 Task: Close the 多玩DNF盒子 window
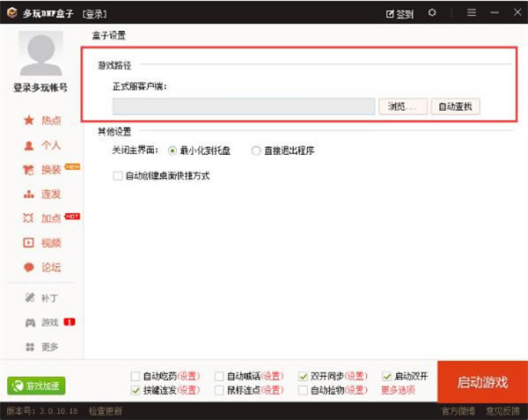(x=517, y=12)
